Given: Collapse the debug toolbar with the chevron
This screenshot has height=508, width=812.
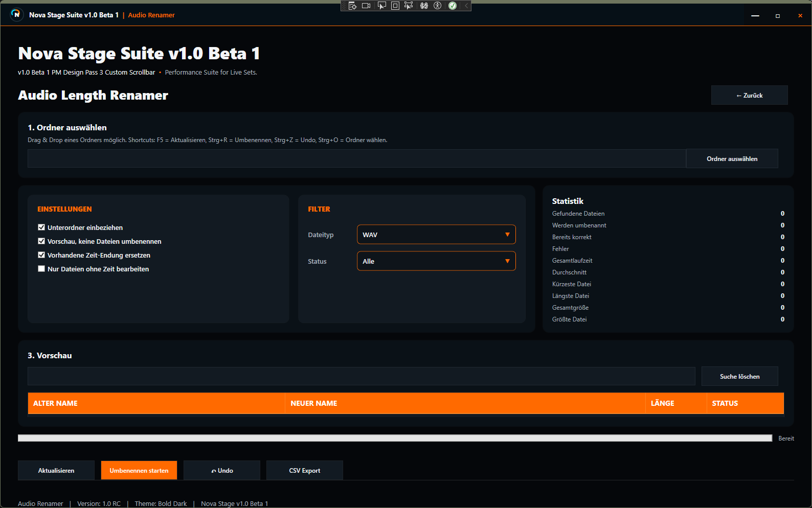Looking at the screenshot, I should click(x=466, y=6).
